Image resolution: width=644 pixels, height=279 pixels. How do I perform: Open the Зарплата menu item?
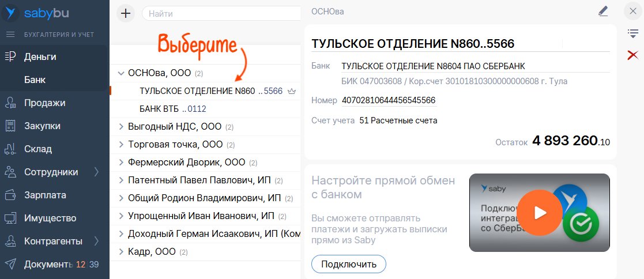pos(45,195)
